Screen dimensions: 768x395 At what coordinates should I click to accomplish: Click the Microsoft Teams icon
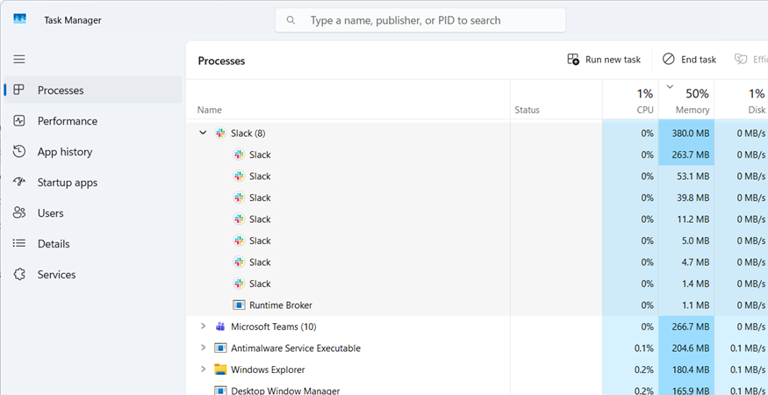point(220,326)
